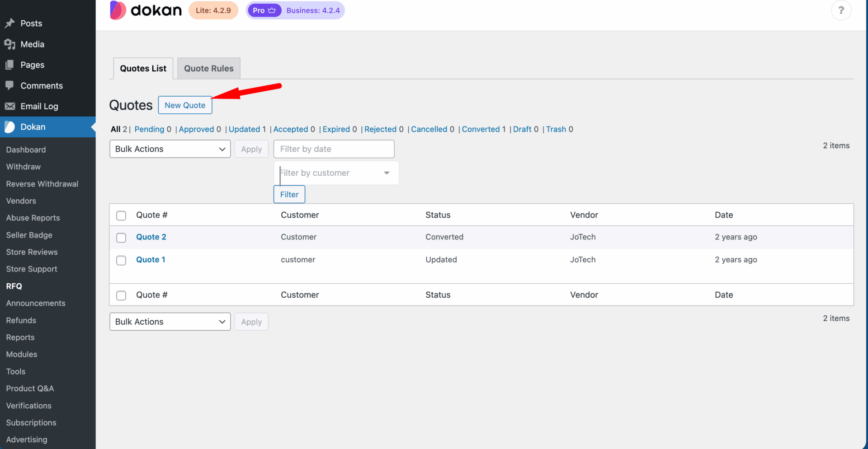Open the bottom Bulk Actions dropdown
Screen dimensions: 868x449
170,322
